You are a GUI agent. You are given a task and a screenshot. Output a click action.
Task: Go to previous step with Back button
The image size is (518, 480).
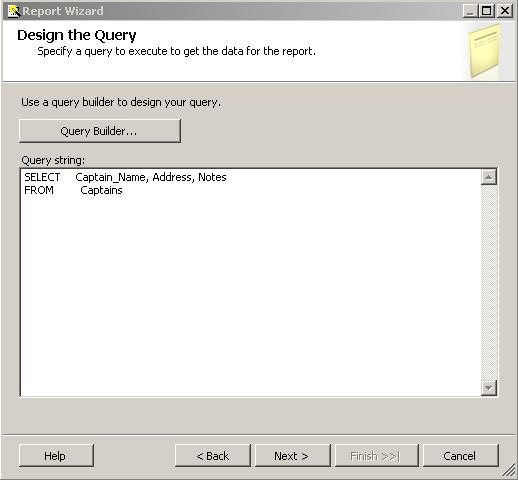[212, 455]
